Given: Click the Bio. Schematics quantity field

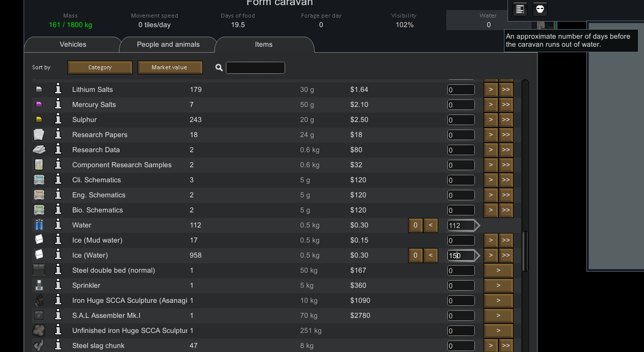Looking at the screenshot, I should click(461, 210).
